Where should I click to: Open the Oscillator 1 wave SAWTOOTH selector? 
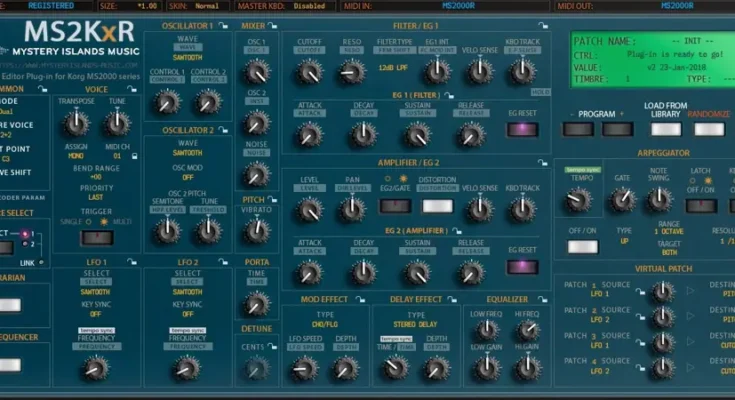187,57
